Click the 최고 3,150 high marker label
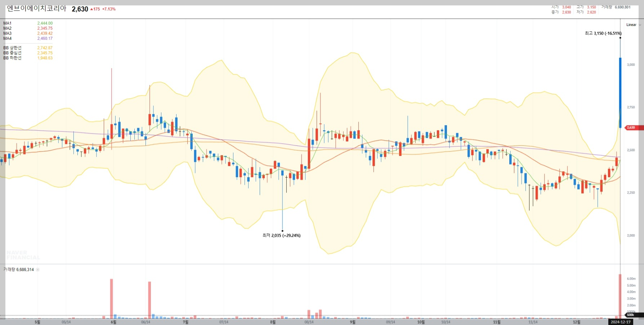644x325 pixels. click(x=603, y=33)
